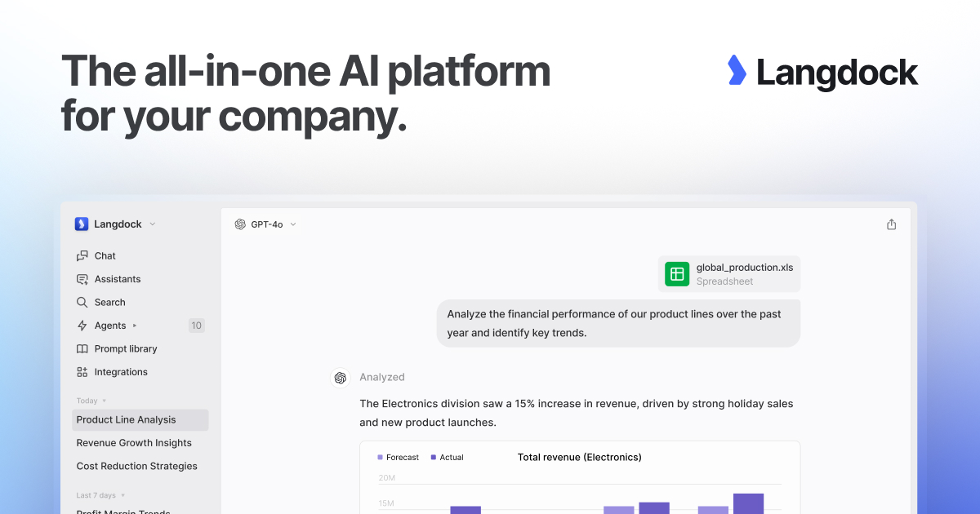The width and height of the screenshot is (980, 514).
Task: Click the green spreadsheet icon on global_production.xls
Action: click(x=677, y=274)
